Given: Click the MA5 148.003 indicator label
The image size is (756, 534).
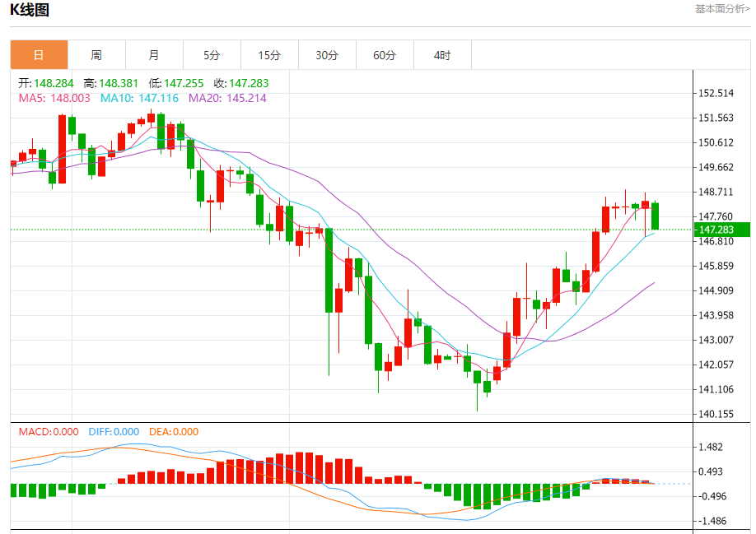Looking at the screenshot, I should click(54, 98).
